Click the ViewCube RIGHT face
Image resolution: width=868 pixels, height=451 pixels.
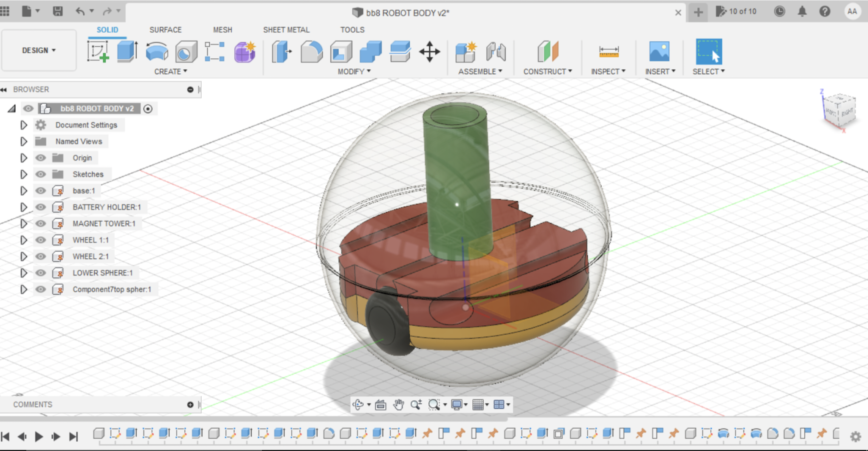[x=847, y=113]
